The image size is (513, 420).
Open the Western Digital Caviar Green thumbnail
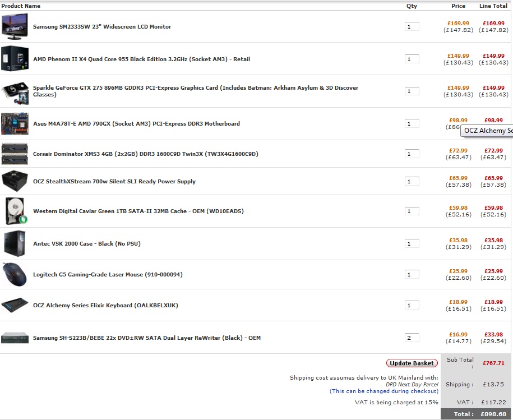click(16, 211)
